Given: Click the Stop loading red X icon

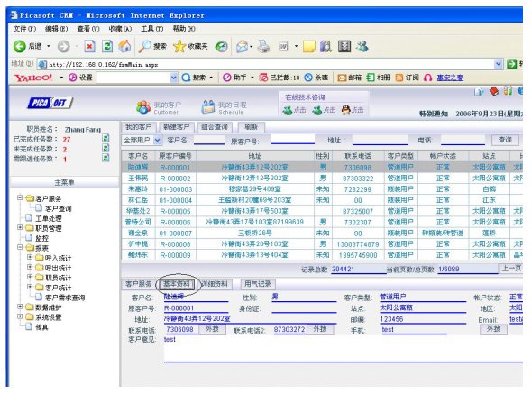Looking at the screenshot, I should 89,46.
